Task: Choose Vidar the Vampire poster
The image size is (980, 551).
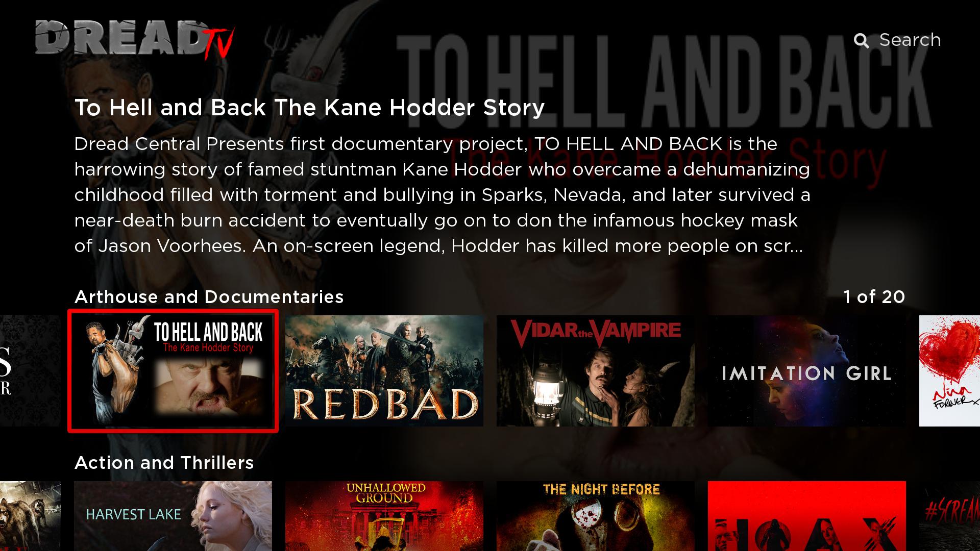Action: pyautogui.click(x=596, y=371)
